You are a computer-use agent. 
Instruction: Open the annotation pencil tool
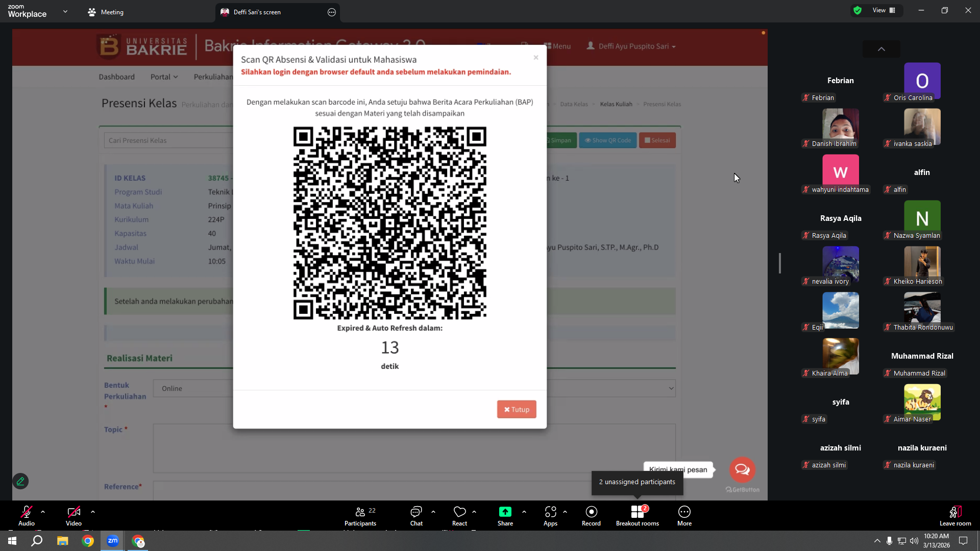[20, 481]
